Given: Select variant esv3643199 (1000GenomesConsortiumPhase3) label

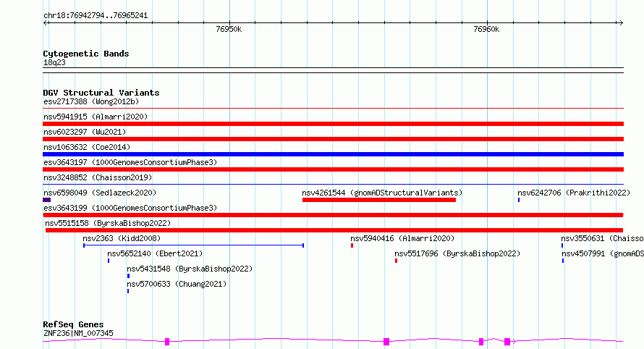Looking at the screenshot, I should pyautogui.click(x=130, y=208).
